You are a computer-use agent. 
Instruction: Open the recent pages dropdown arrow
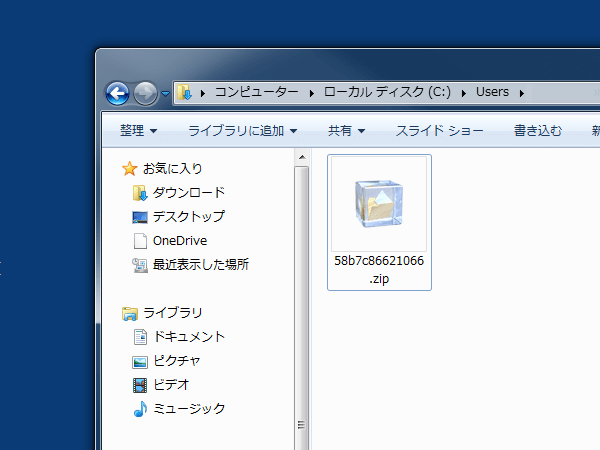[165, 93]
